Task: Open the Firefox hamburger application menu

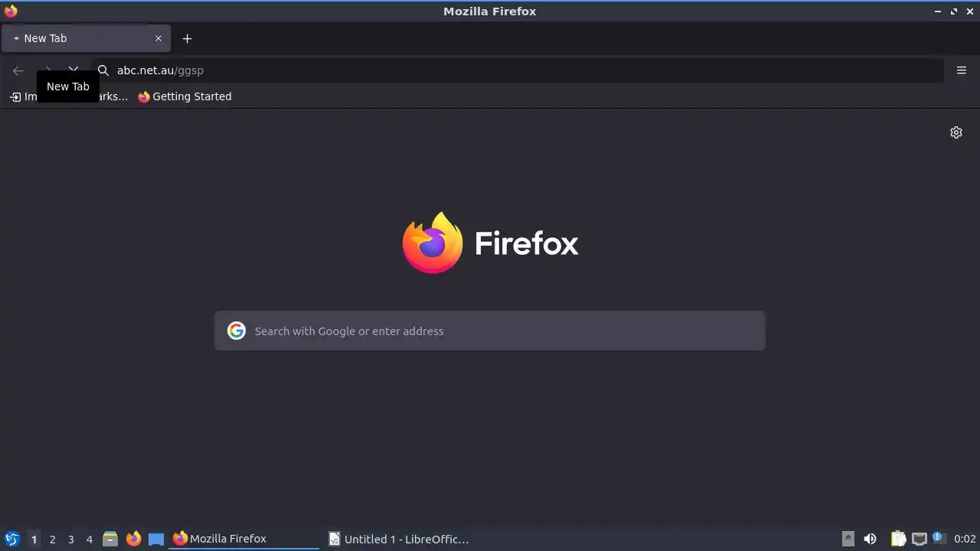Action: pos(962,70)
